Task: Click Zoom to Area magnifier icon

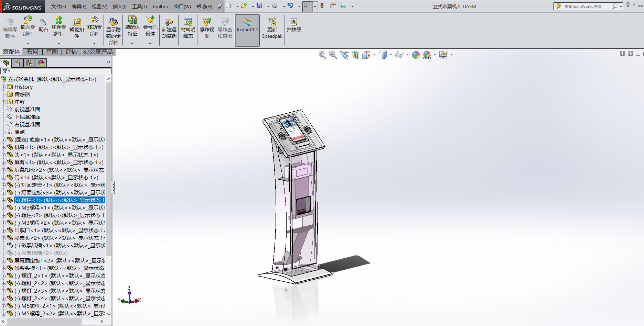Action: pyautogui.click(x=333, y=55)
